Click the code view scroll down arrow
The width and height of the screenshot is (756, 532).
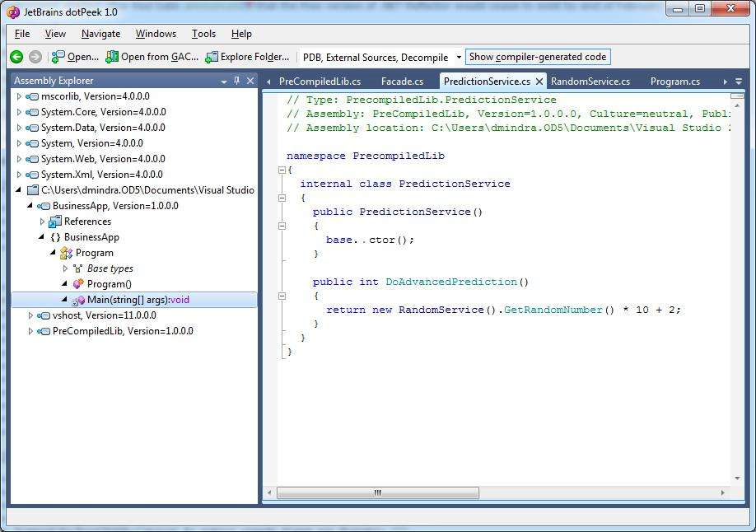point(737,478)
